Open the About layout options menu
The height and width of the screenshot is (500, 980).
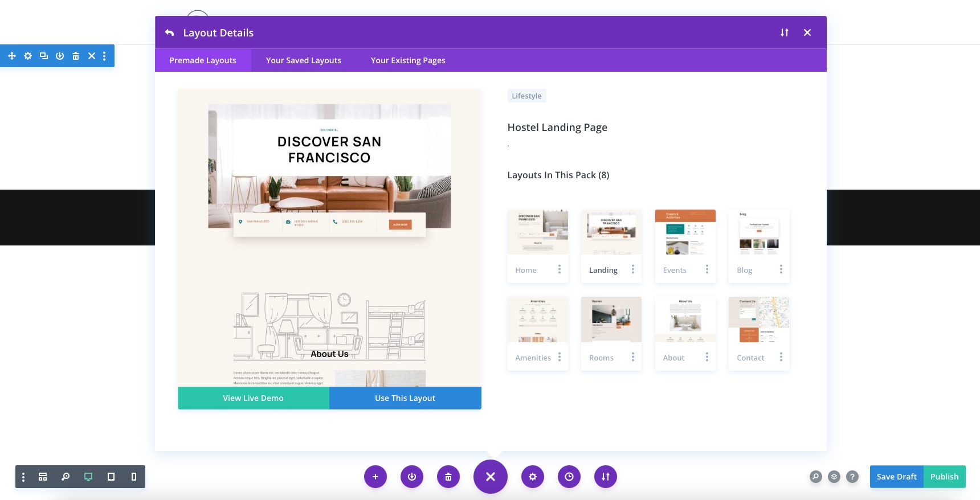(x=707, y=357)
